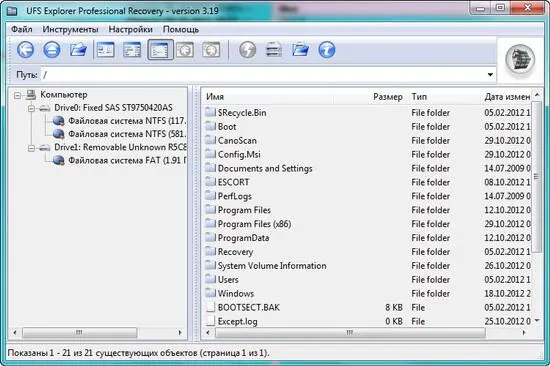Select Drive0: Fixed SAS ST9750420AS
This screenshot has width=550, height=366.
coord(113,108)
